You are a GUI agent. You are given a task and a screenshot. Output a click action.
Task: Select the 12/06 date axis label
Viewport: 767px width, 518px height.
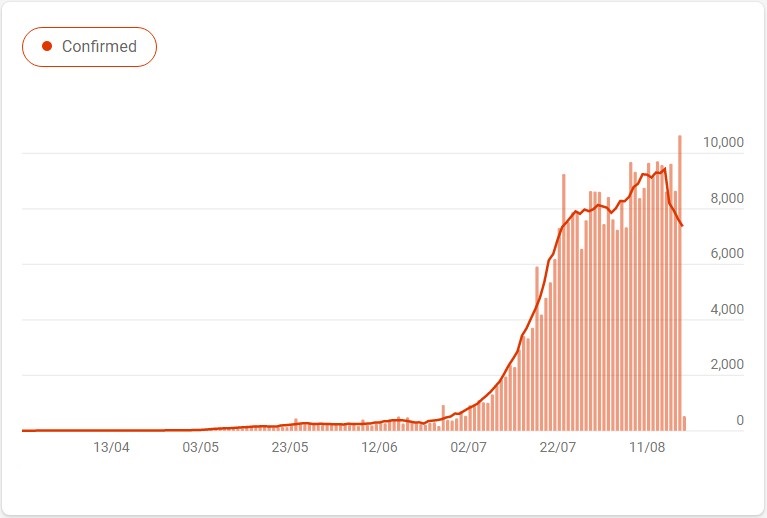[x=379, y=448]
